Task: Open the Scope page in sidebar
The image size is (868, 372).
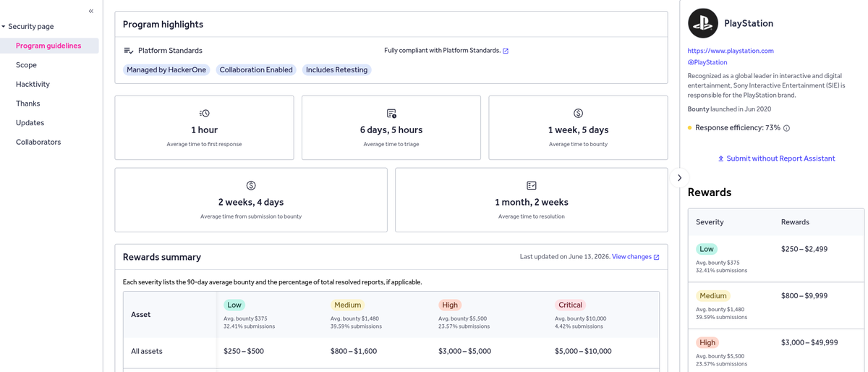Action: tap(26, 65)
